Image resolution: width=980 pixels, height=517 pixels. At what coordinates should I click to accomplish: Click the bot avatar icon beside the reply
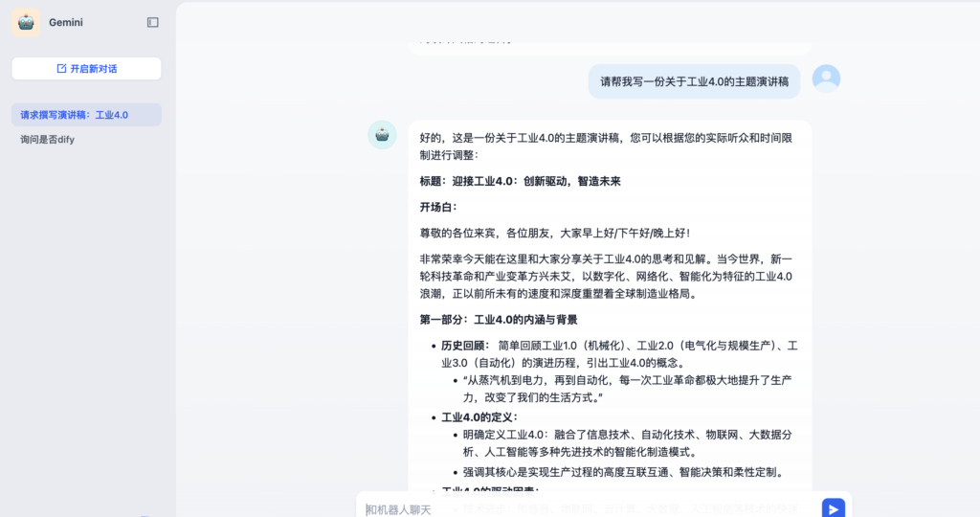pos(383,135)
